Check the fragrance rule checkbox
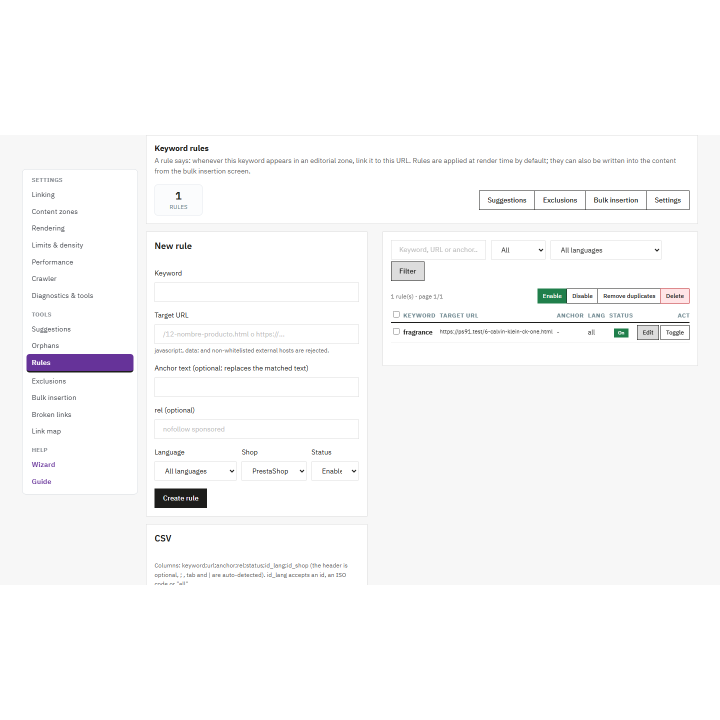Image resolution: width=720 pixels, height=720 pixels. (x=396, y=332)
